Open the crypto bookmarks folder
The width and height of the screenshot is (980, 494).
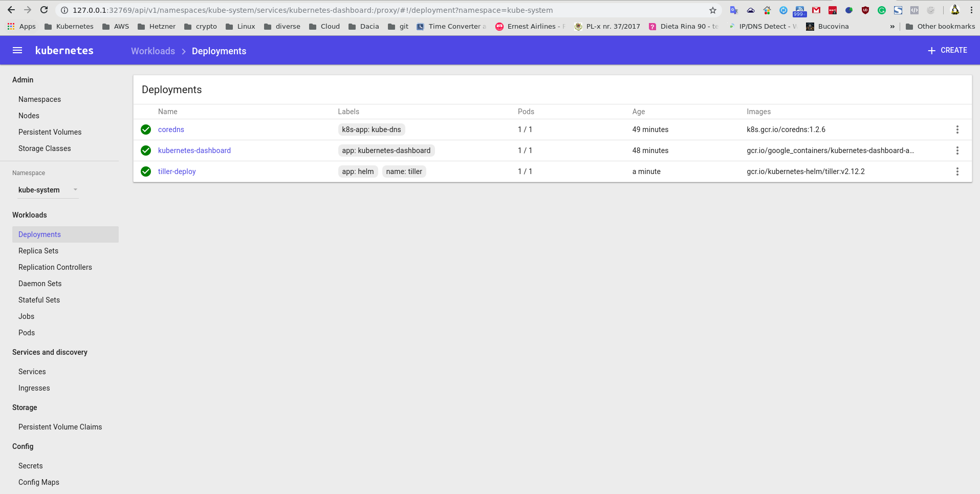tap(201, 26)
